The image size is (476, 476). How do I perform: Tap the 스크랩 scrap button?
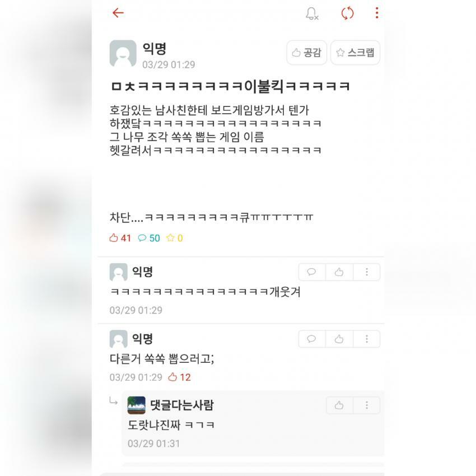pos(355,53)
